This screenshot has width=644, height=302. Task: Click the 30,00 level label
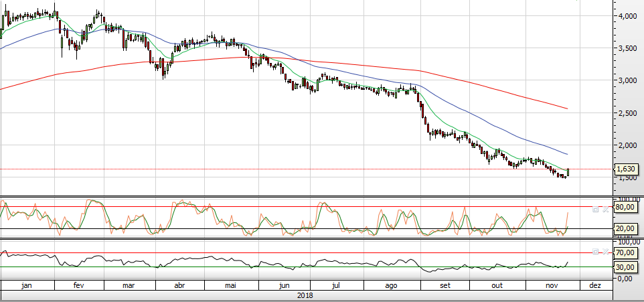tap(626, 267)
